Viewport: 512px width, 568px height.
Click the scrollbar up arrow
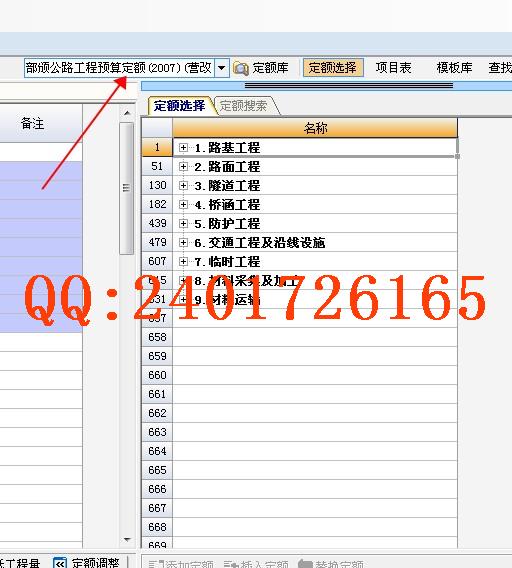tap(127, 113)
